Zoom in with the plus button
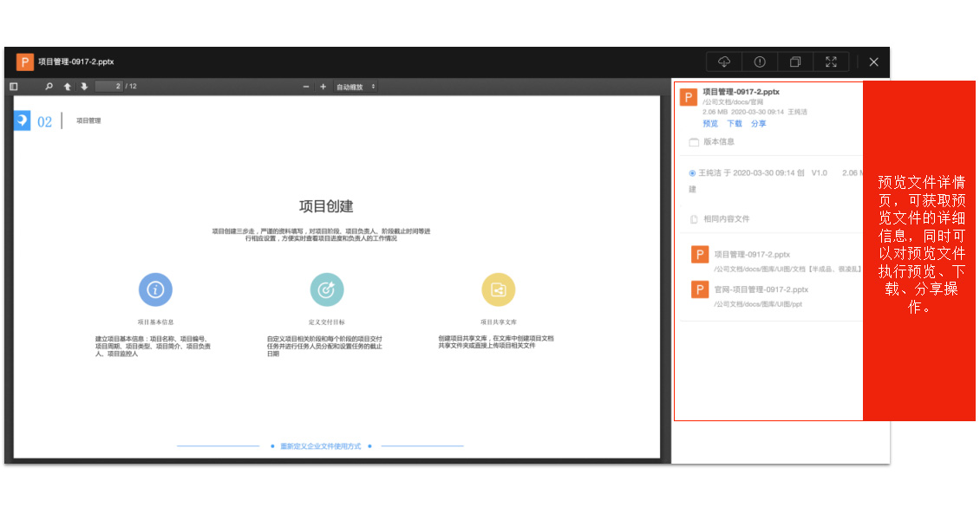Viewport: 980px width, 520px height. tap(323, 87)
